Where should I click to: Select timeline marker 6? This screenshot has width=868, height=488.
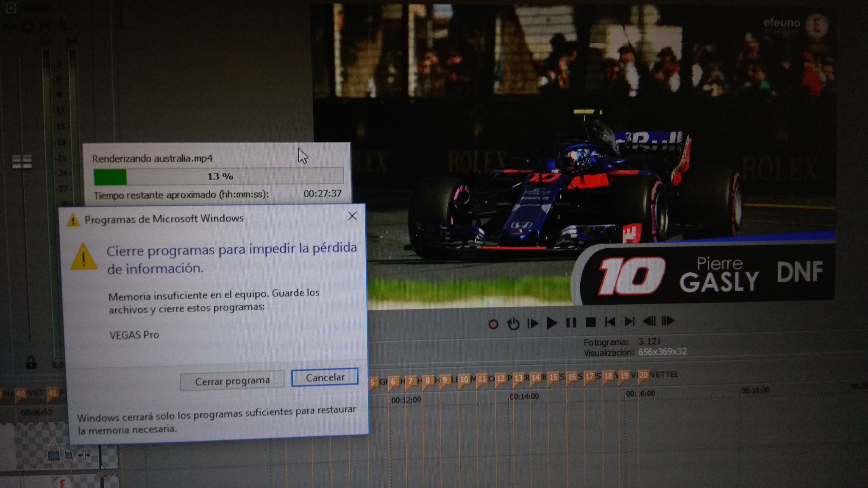[x=393, y=382]
